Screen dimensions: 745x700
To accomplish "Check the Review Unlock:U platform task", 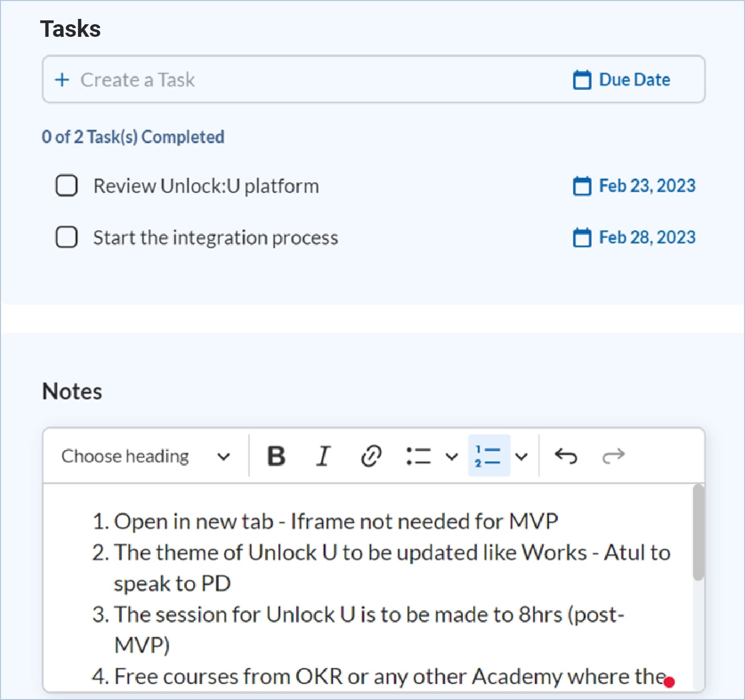I will [66, 186].
